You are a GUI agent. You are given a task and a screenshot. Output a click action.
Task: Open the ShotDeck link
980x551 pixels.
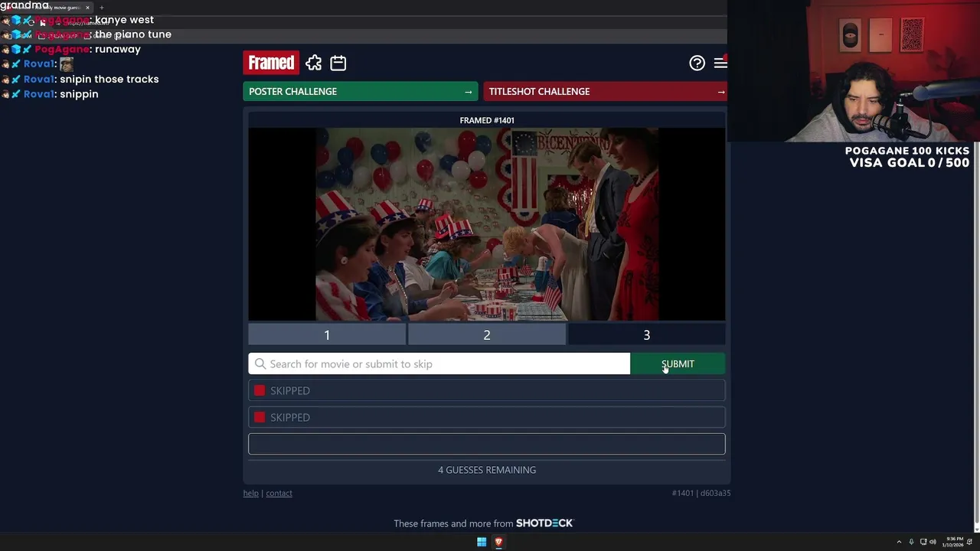pyautogui.click(x=544, y=523)
